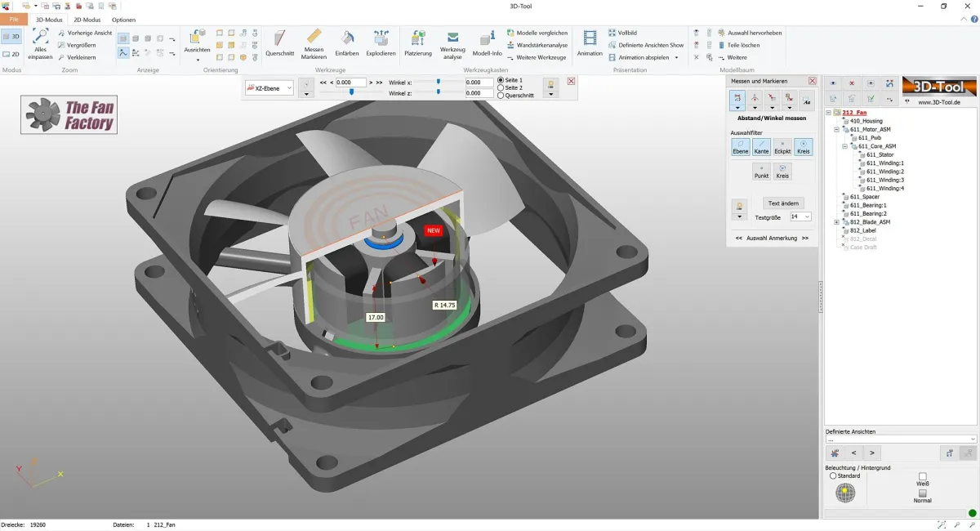This screenshot has height=531, width=980.
Task: Select the Seite 1 radio button
Action: 501,80
